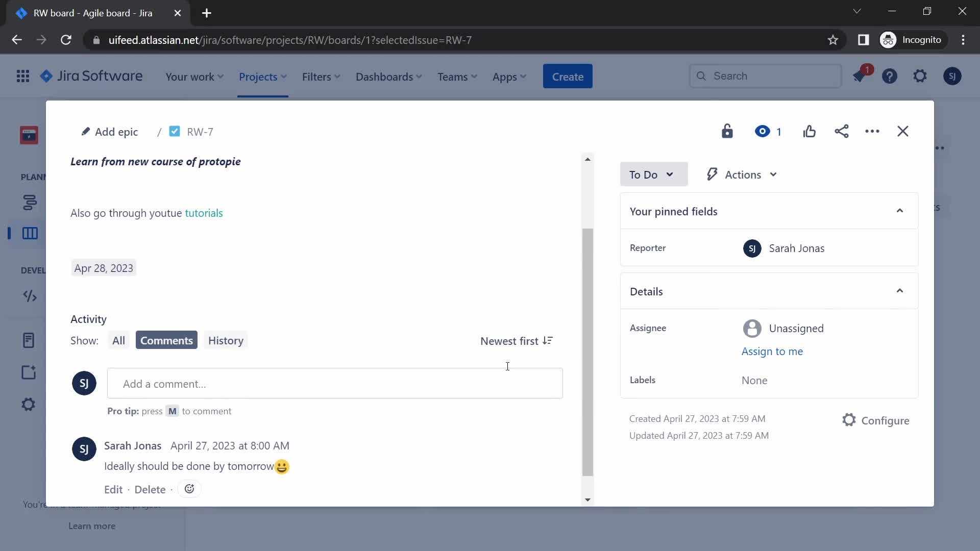Click the tutorials hyperlink
The width and height of the screenshot is (980, 551).
pos(204,213)
